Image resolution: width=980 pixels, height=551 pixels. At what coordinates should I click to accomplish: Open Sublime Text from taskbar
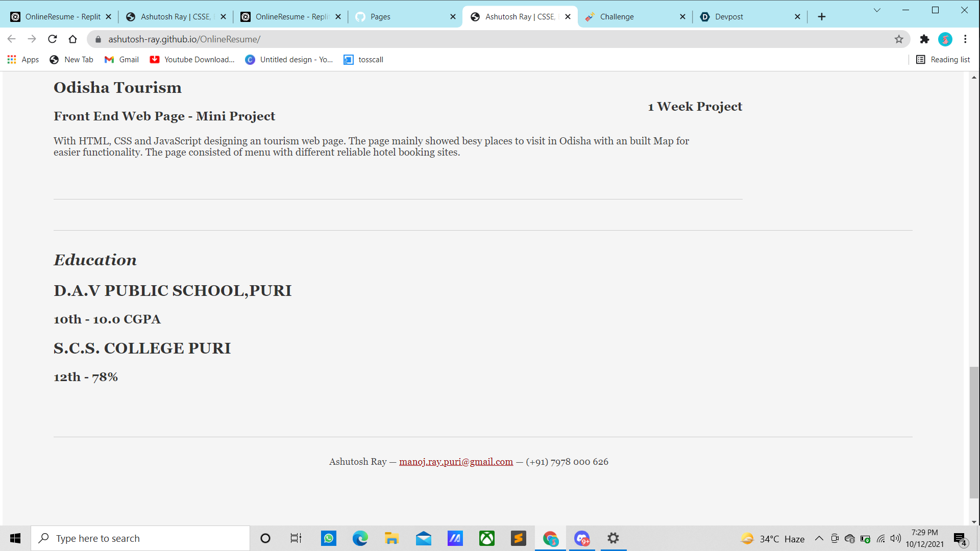(x=518, y=538)
